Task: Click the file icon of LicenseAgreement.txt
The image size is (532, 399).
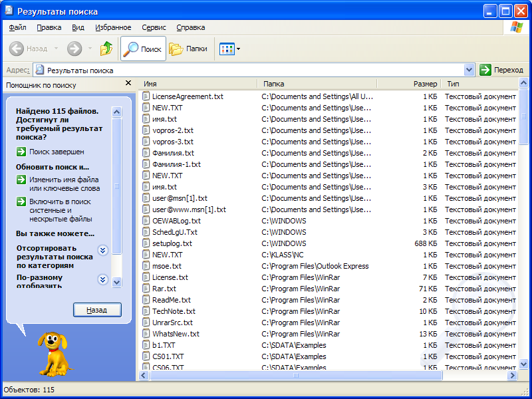Action: pyautogui.click(x=146, y=96)
